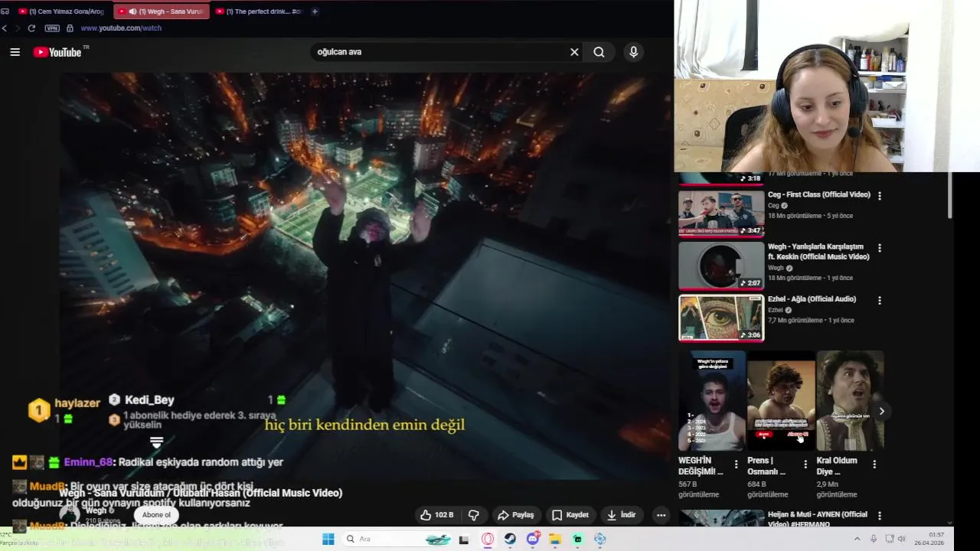
Task: Subscribe with the 'Abone ol' button
Action: pos(156,515)
